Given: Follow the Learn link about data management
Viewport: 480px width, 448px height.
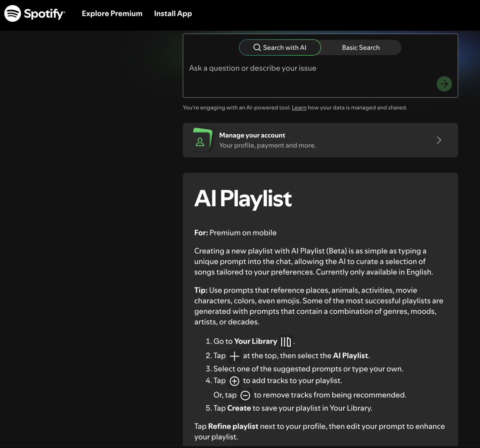Looking at the screenshot, I should (299, 108).
